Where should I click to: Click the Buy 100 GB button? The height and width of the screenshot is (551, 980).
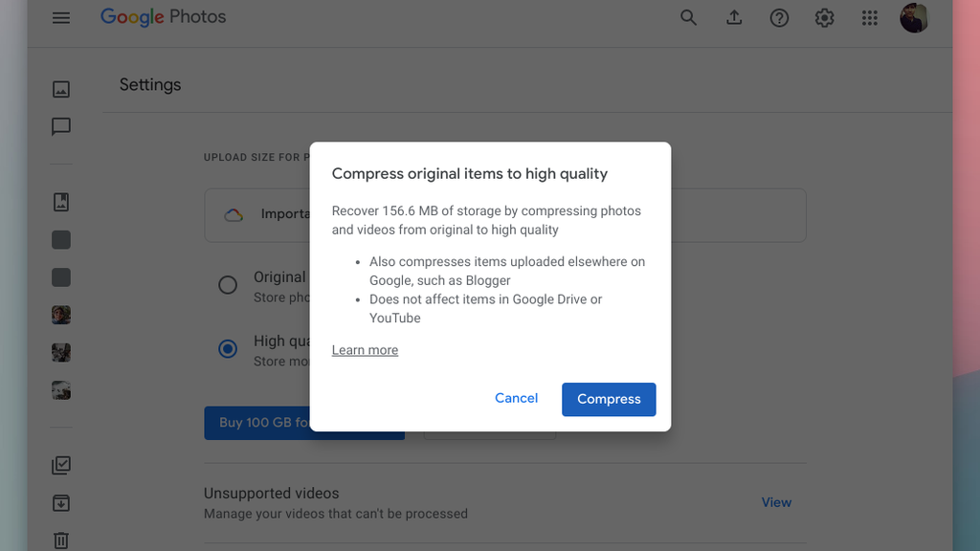click(268, 423)
